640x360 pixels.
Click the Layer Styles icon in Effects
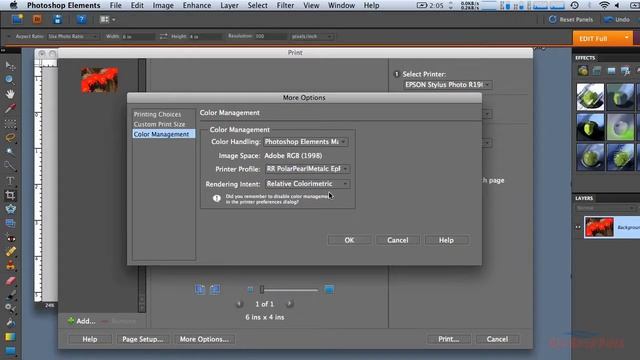click(597, 71)
